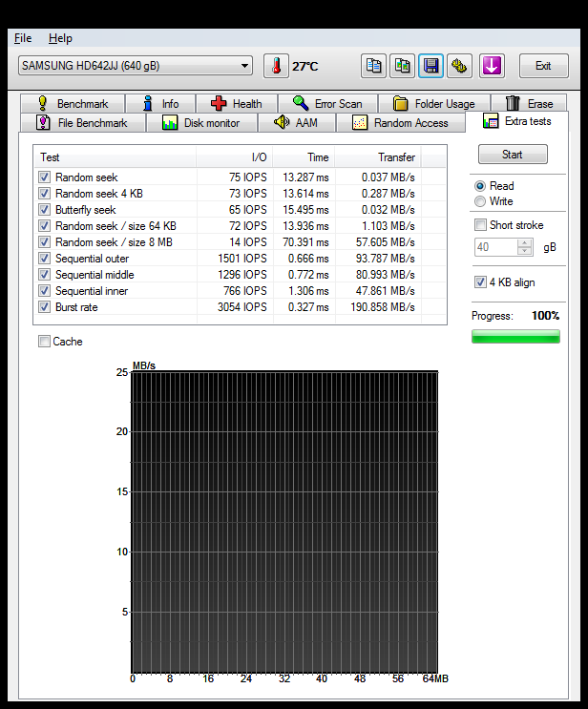Open the File menu
588x709 pixels.
pyautogui.click(x=23, y=38)
